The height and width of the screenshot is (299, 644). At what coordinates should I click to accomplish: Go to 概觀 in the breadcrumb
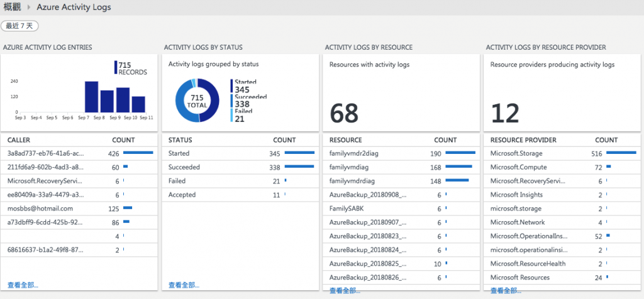click(12, 8)
